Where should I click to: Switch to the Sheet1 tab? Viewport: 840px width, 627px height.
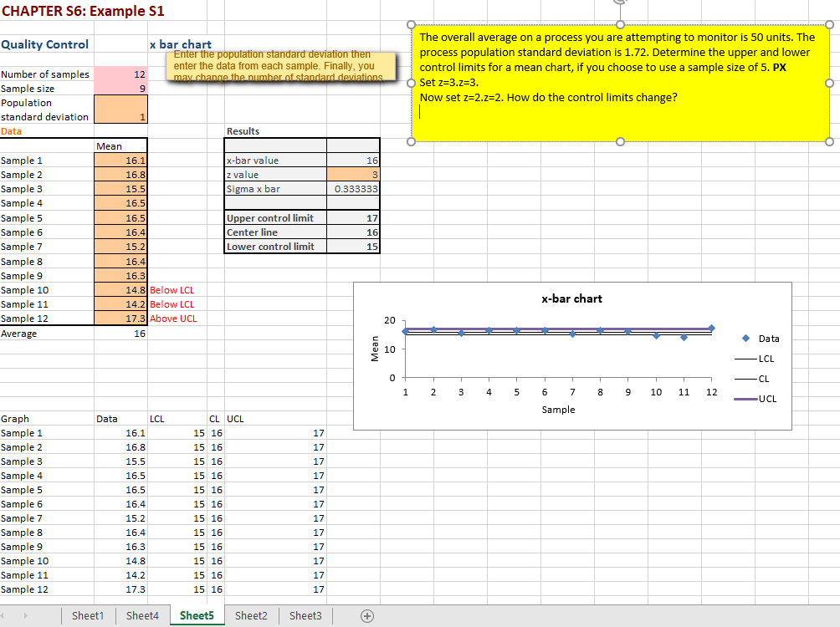(x=87, y=615)
